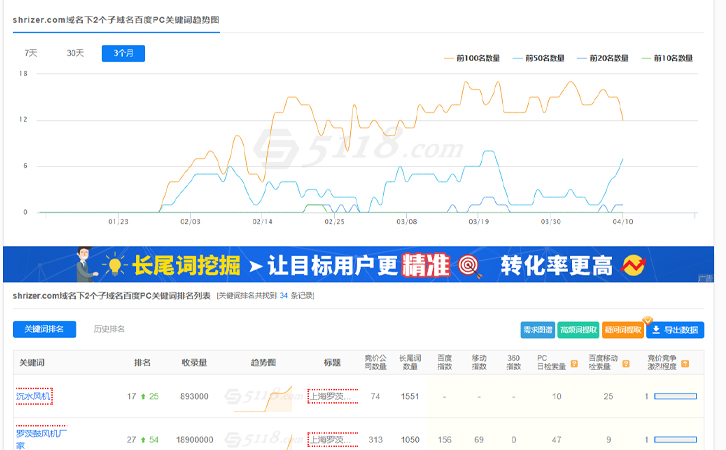This screenshot has height=450, width=726.
Task: Click the 导出数据 export button
Action: [675, 329]
